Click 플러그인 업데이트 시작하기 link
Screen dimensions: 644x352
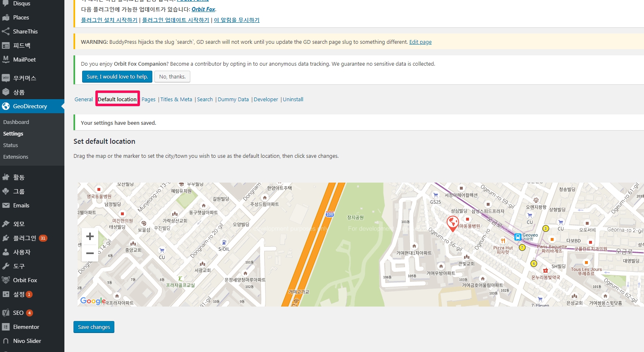(176, 20)
